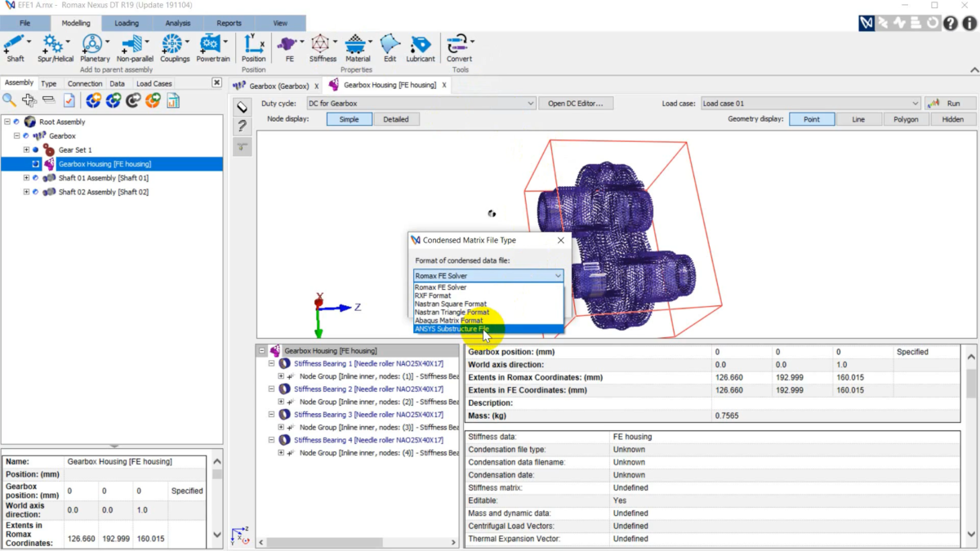Open the help question mark icon top right
Screen dimensions: 980x551
pos(951,24)
